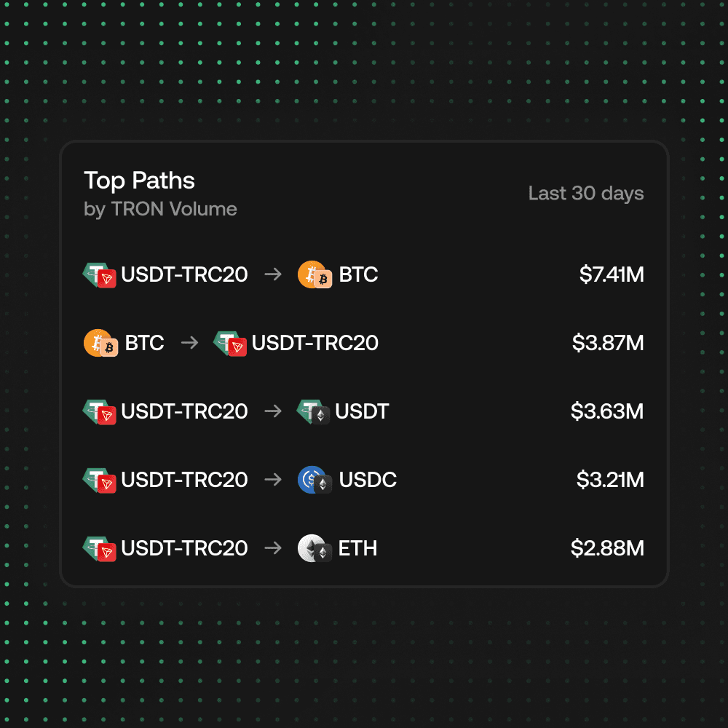728x728 pixels.
Task: Click the $2.88M volume amount
Action: pyautogui.click(x=607, y=548)
